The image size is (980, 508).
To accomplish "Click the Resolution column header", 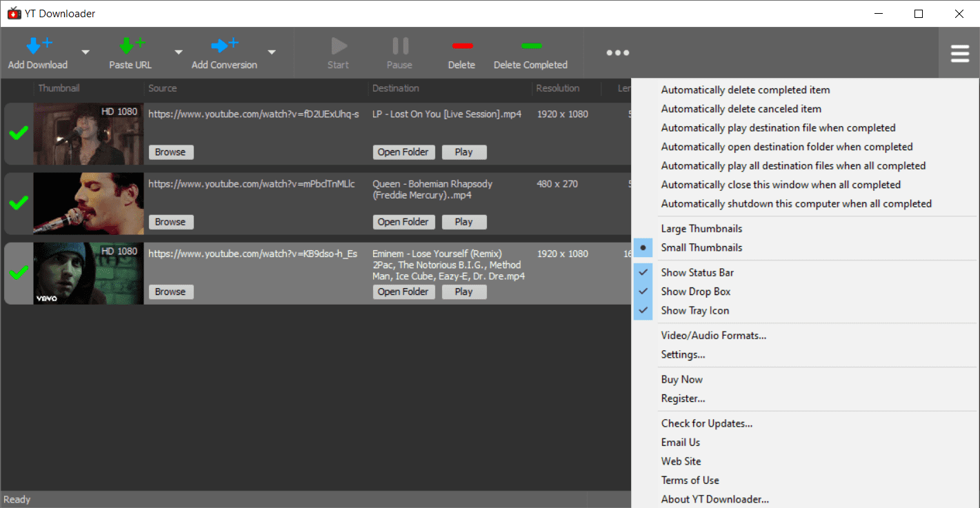I will tap(558, 88).
